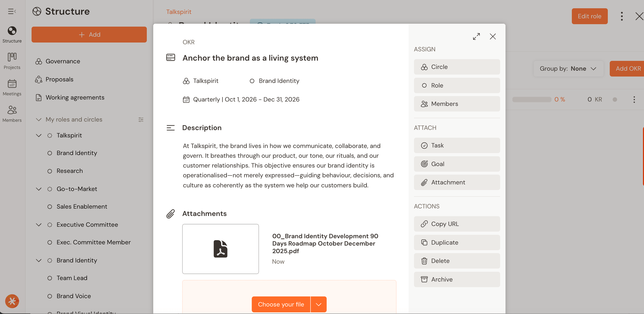Open the Projects section in the sidebar
Image resolution: width=644 pixels, height=314 pixels.
[x=12, y=60]
